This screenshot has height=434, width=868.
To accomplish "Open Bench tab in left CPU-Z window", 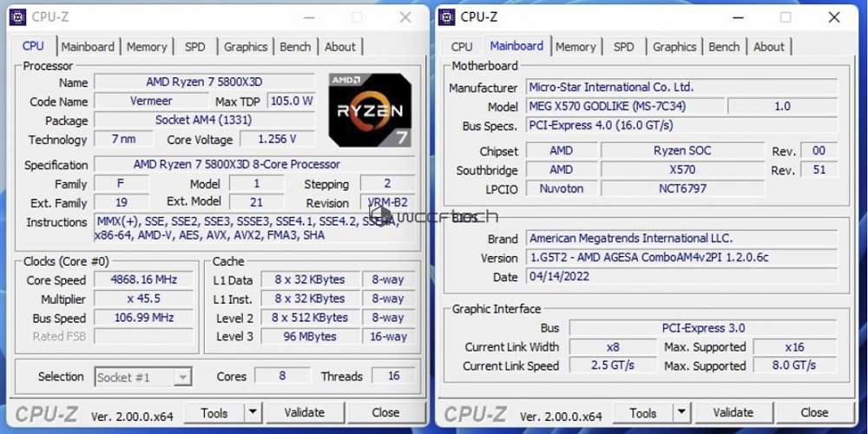I will [295, 47].
